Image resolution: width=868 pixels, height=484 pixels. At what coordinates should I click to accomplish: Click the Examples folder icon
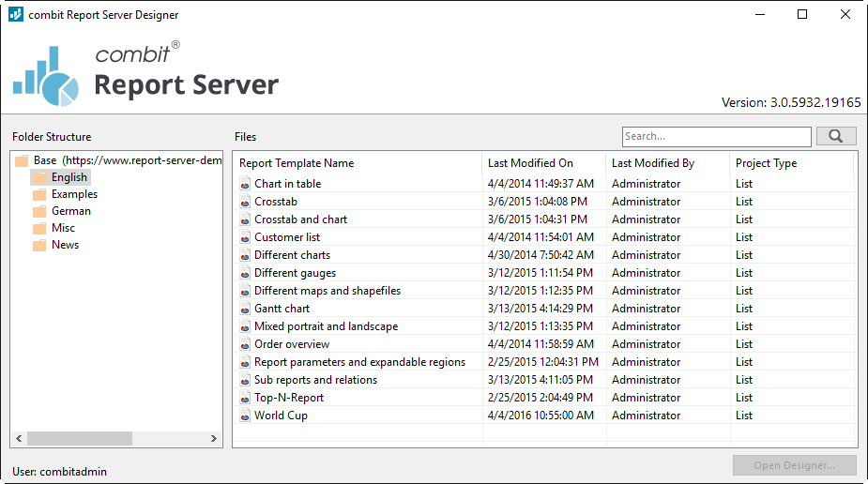coord(39,195)
